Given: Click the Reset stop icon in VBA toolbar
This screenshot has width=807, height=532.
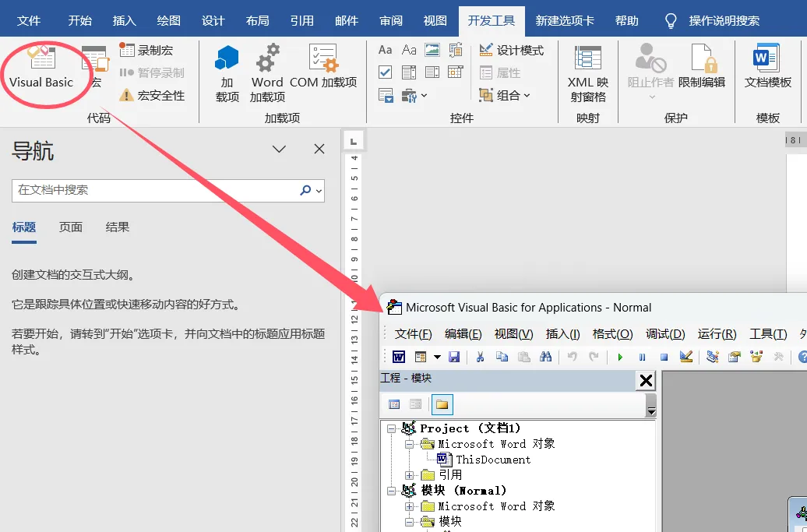Looking at the screenshot, I should [664, 357].
